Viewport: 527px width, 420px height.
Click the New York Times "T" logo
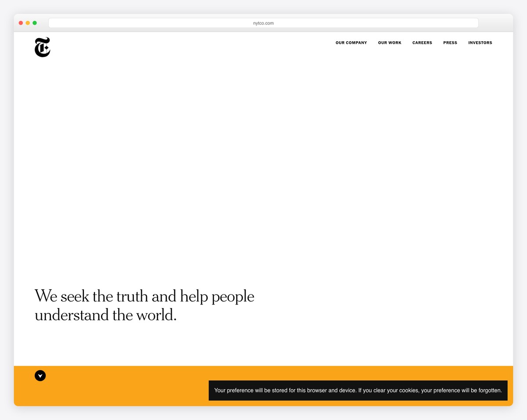click(x=42, y=47)
